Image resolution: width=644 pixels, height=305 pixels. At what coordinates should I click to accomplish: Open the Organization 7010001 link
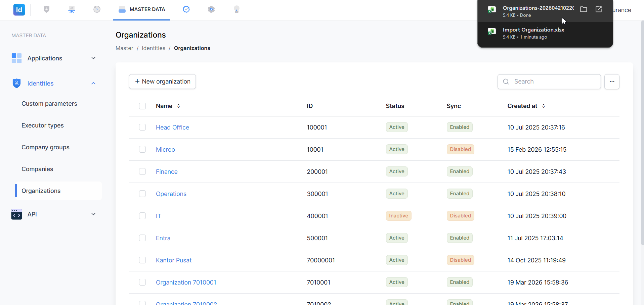pos(186,283)
